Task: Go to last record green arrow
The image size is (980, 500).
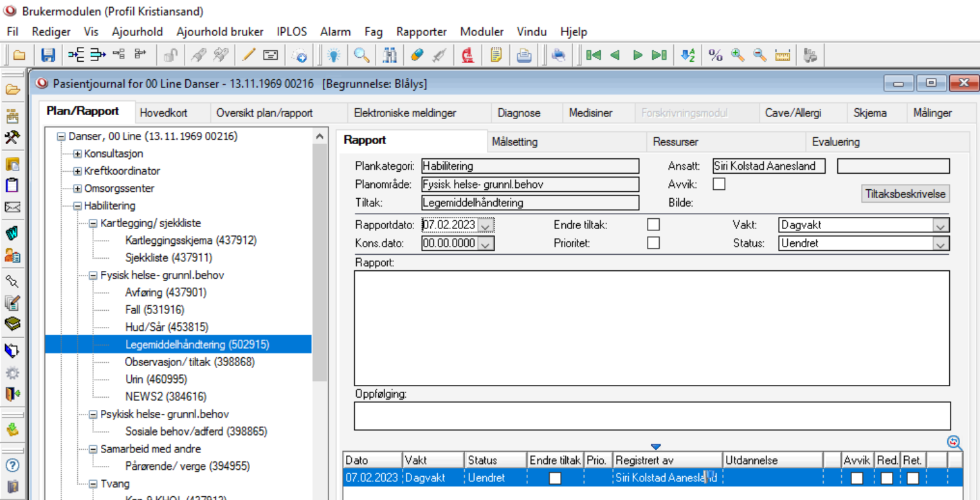Action: [x=659, y=55]
